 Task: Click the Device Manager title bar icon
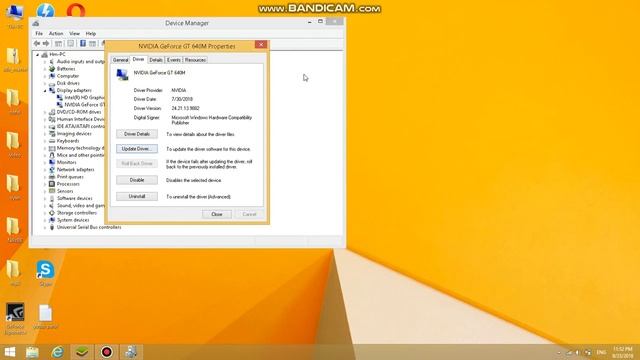click(x=36, y=23)
